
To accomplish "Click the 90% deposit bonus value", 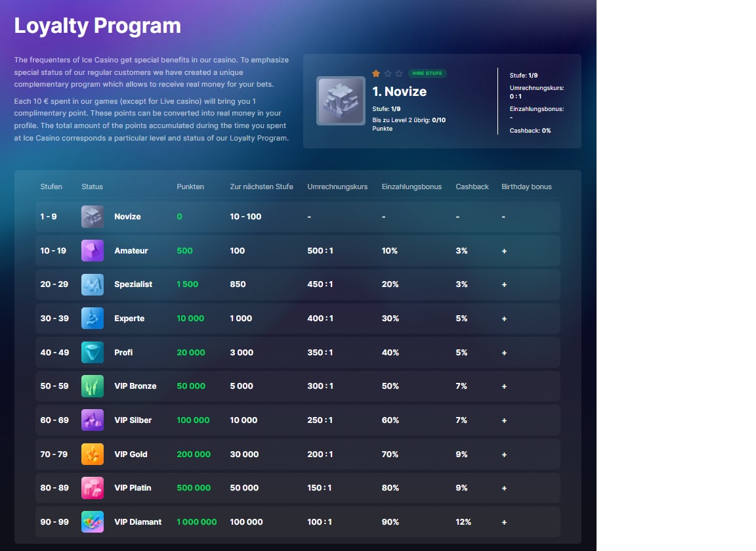I will 390,521.
